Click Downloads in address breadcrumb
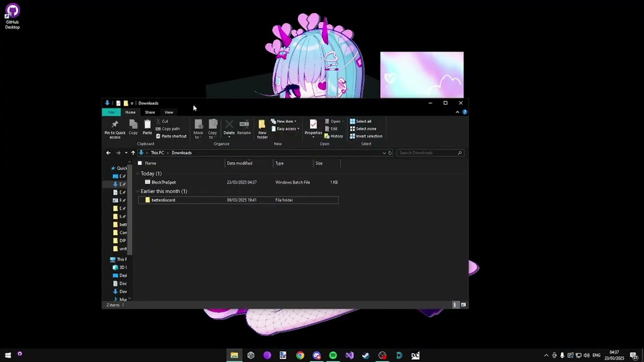The width and height of the screenshot is (644, 362). tap(182, 153)
